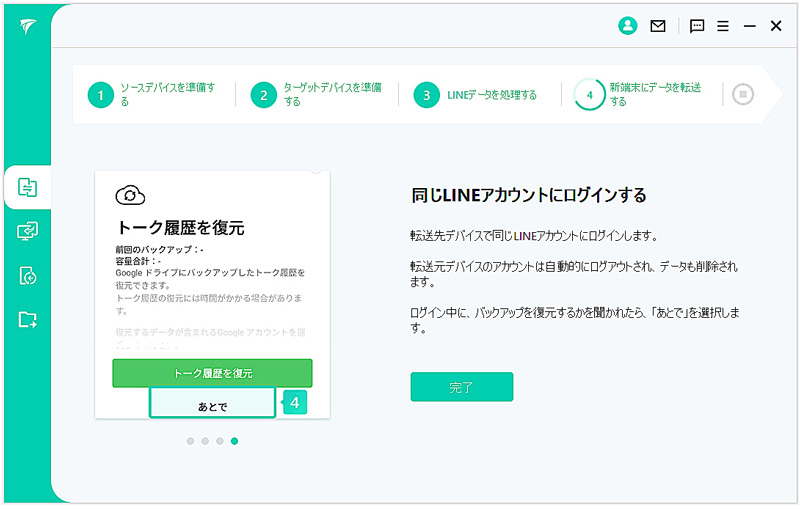800x506 pixels.
Task: Select the second carousel dot
Action: pos(205,441)
